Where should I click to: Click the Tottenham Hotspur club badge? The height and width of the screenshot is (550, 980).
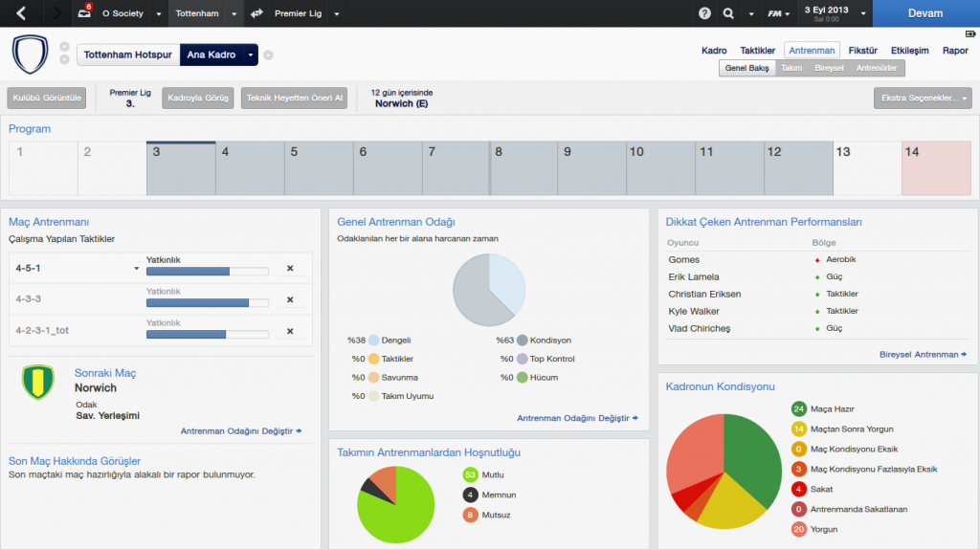[30, 53]
